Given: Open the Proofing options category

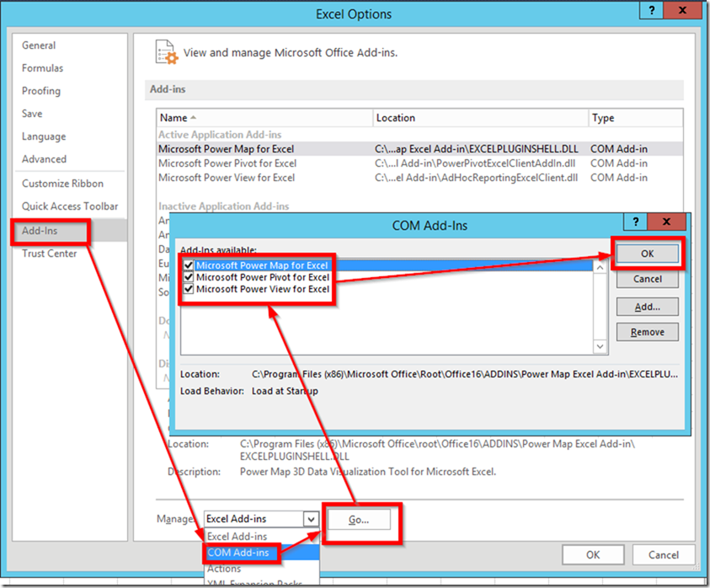Looking at the screenshot, I should (x=41, y=91).
